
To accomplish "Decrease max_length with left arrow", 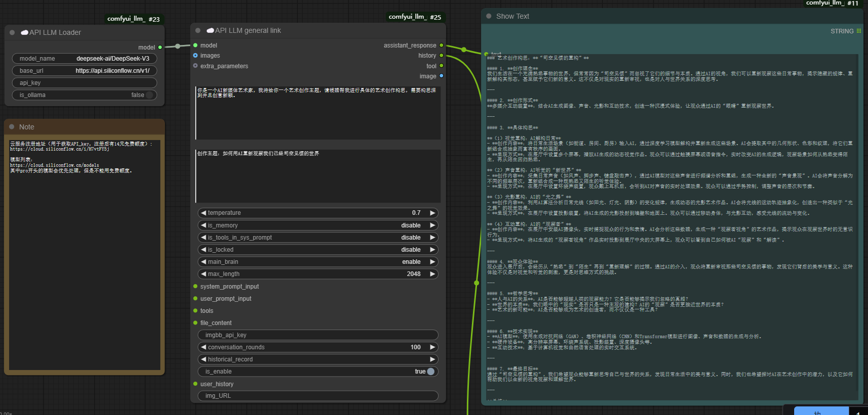I will click(203, 274).
